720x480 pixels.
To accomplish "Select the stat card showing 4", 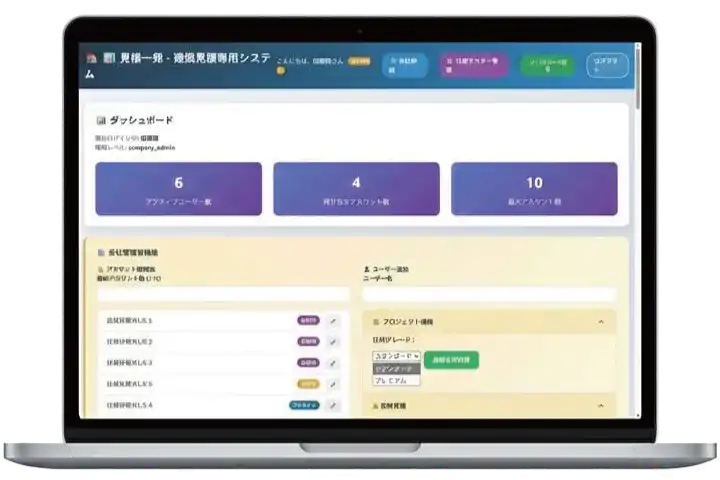I will click(x=356, y=189).
